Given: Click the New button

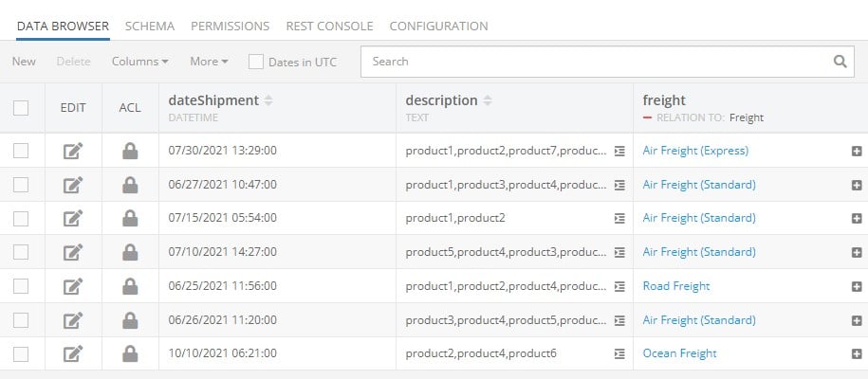Looking at the screenshot, I should coord(24,62).
